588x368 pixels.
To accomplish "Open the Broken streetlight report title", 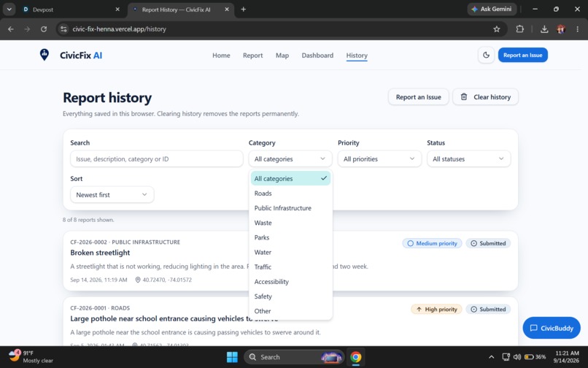I will tap(100, 253).
